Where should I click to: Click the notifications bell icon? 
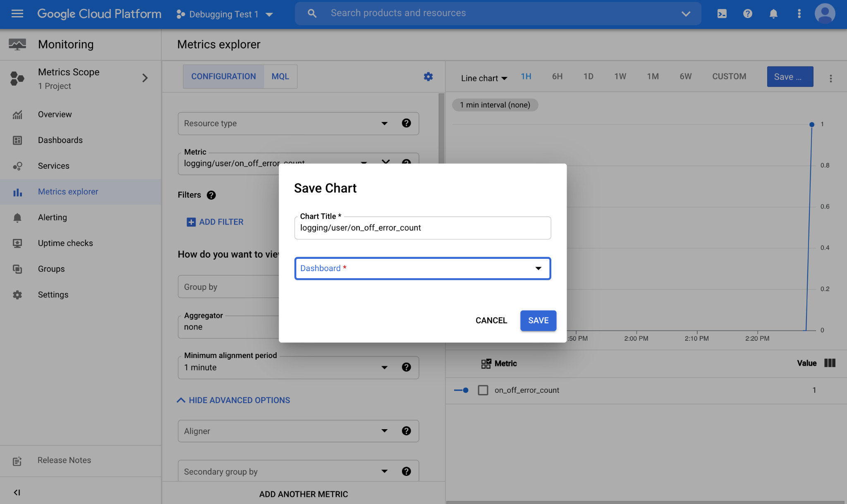(x=773, y=14)
